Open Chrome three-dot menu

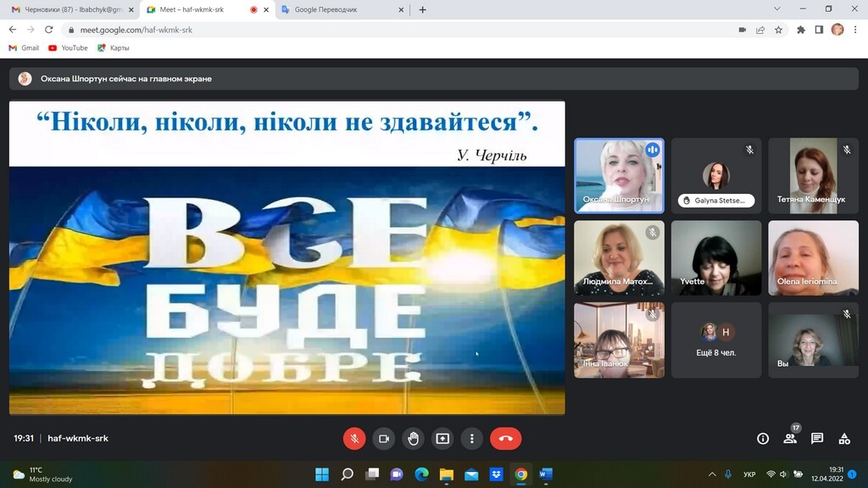point(855,30)
